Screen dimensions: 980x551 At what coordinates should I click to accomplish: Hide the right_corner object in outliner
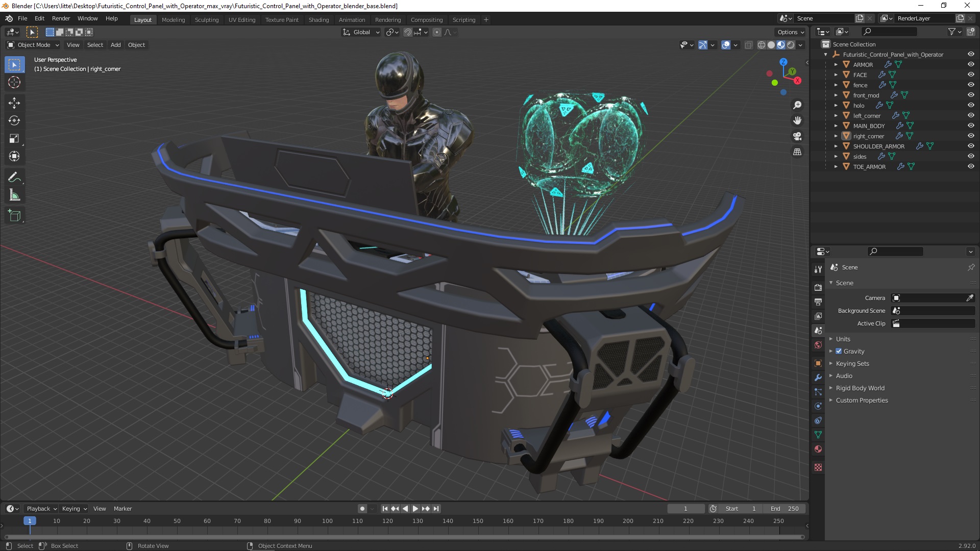click(971, 136)
